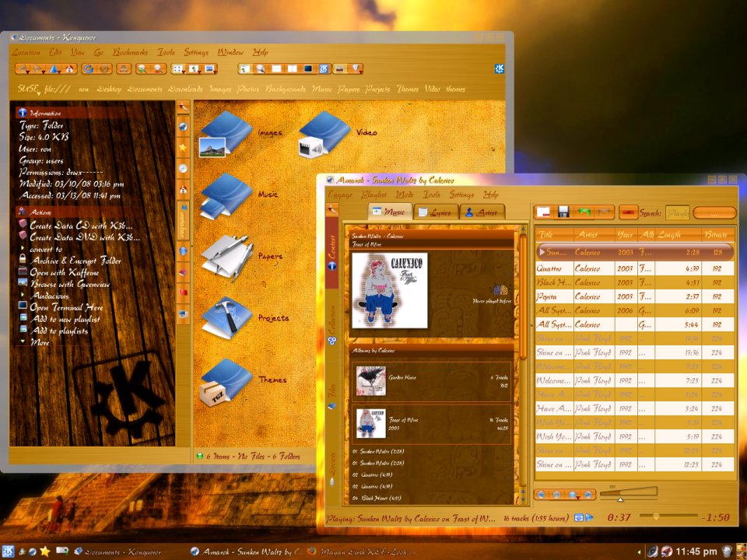Screen dimensions: 747x560
Task: Click 'Browse with Gwenview' action
Action: 70,284
